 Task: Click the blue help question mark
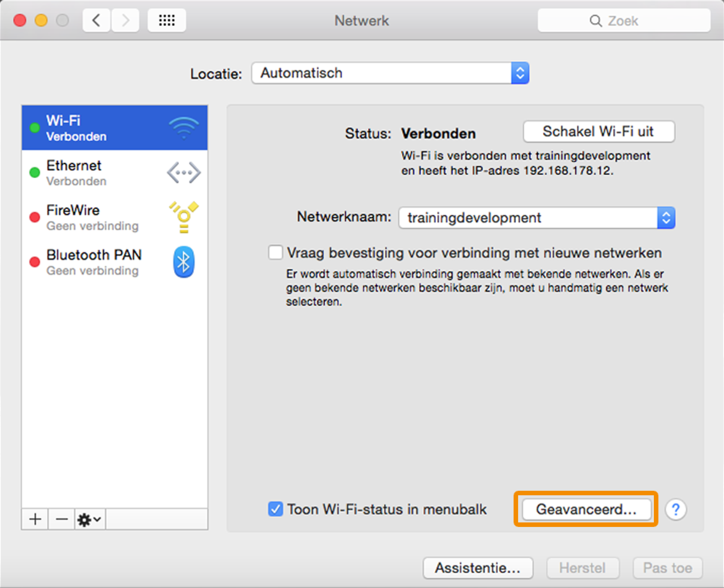[676, 509]
